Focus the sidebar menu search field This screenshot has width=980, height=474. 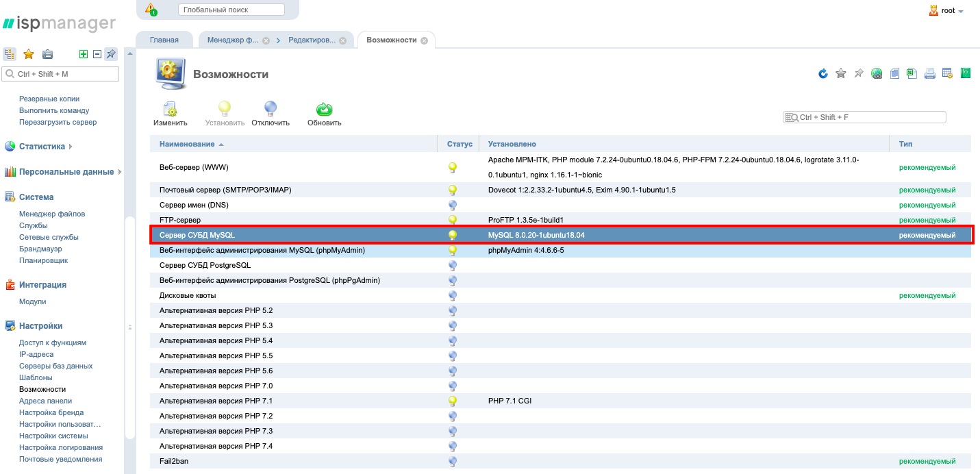coord(60,73)
